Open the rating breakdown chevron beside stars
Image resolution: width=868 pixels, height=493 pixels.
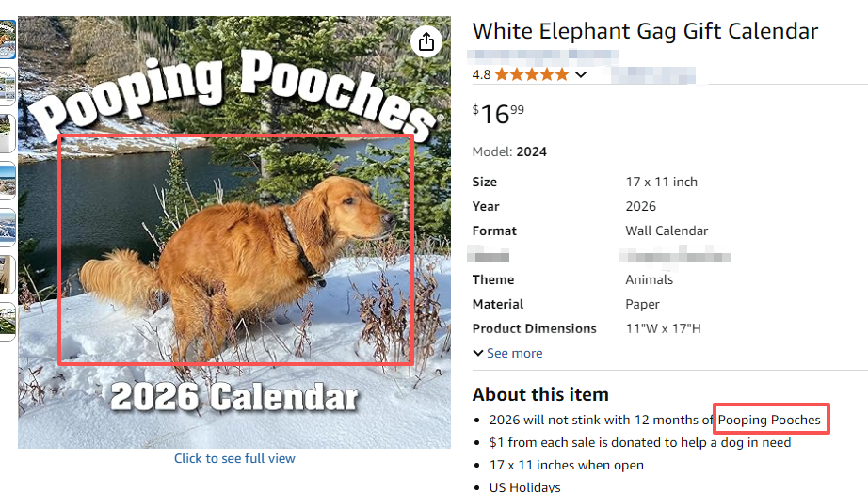point(581,74)
